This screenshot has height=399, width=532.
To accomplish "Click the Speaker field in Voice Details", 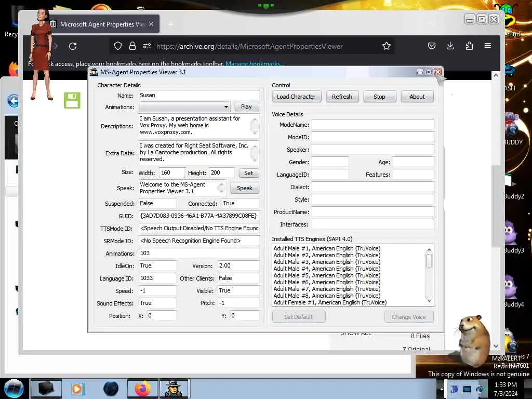I will tap(373, 150).
